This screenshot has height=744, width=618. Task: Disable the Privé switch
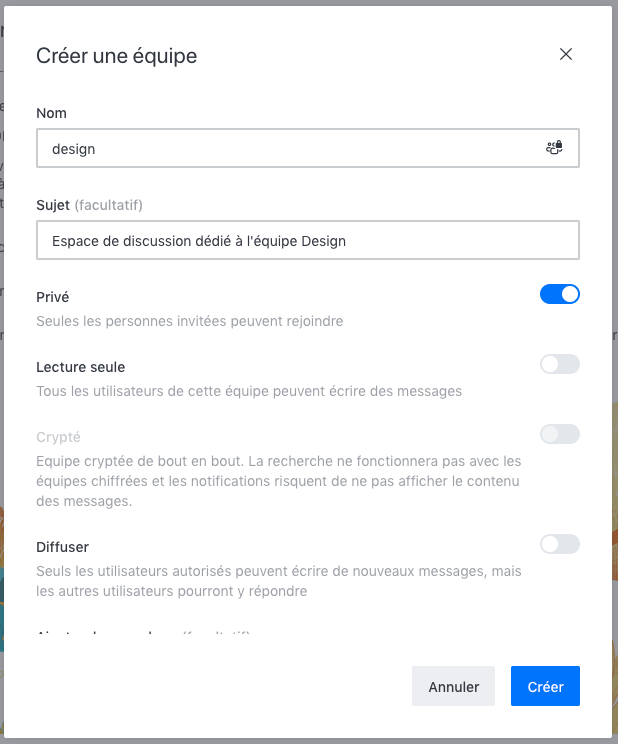(560, 294)
